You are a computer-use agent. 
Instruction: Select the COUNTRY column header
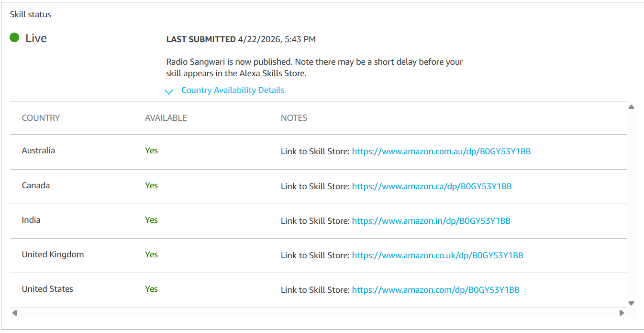(41, 118)
